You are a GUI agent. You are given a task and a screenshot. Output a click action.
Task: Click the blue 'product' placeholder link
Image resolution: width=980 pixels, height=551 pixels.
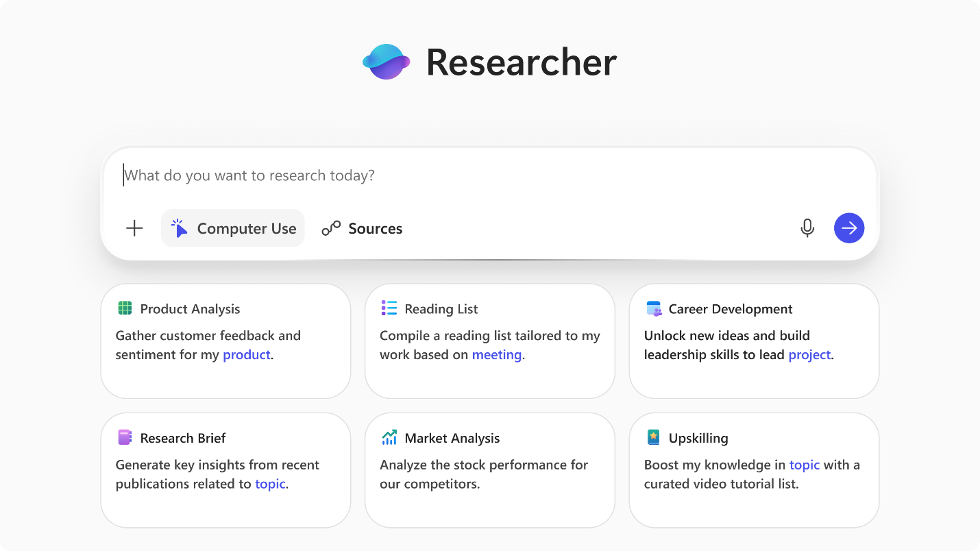[247, 355]
